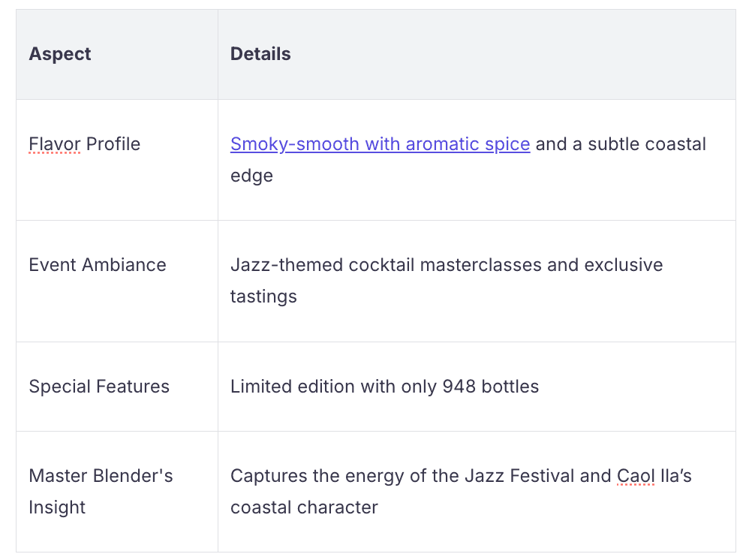This screenshot has width=752, height=560.
Task: Select the 'Master Blender's' text
Action: point(101,476)
